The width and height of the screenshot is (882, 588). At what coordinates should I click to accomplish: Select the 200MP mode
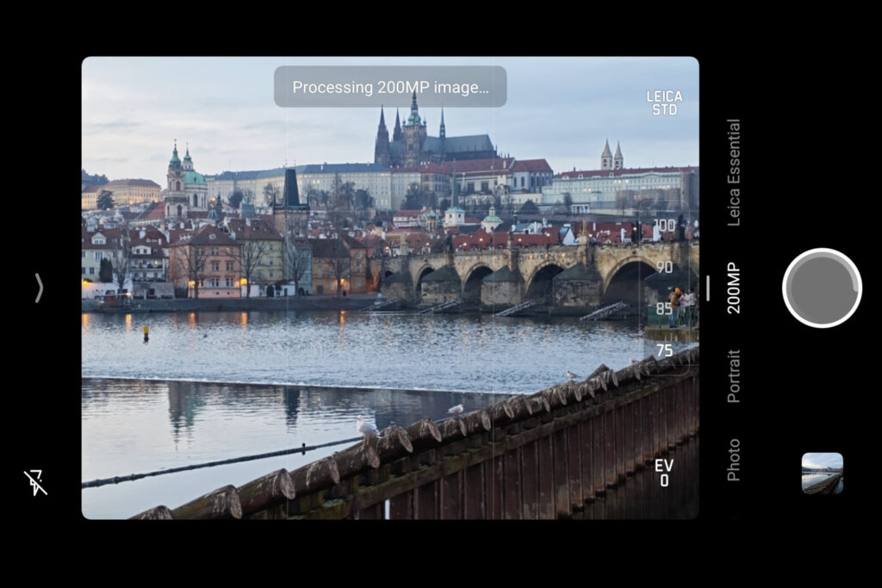click(734, 288)
